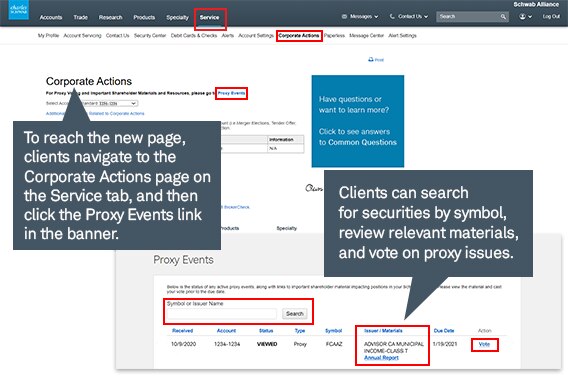Open Account Servicing submenu item
The height and width of the screenshot is (382, 568).
click(82, 35)
